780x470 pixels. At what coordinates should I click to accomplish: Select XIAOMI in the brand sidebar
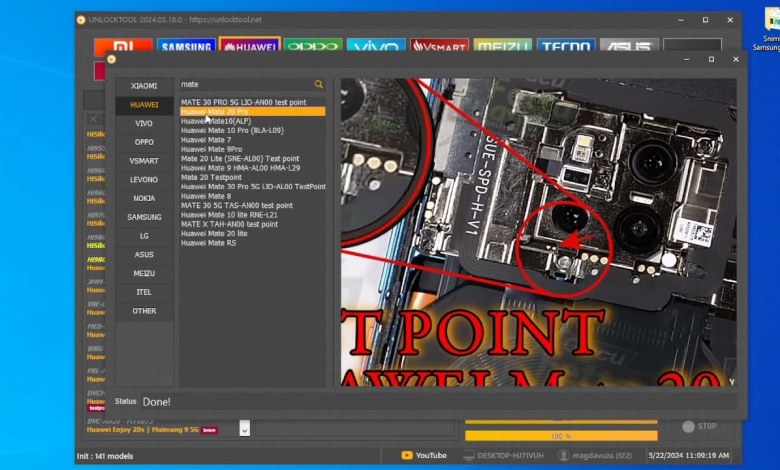144,86
